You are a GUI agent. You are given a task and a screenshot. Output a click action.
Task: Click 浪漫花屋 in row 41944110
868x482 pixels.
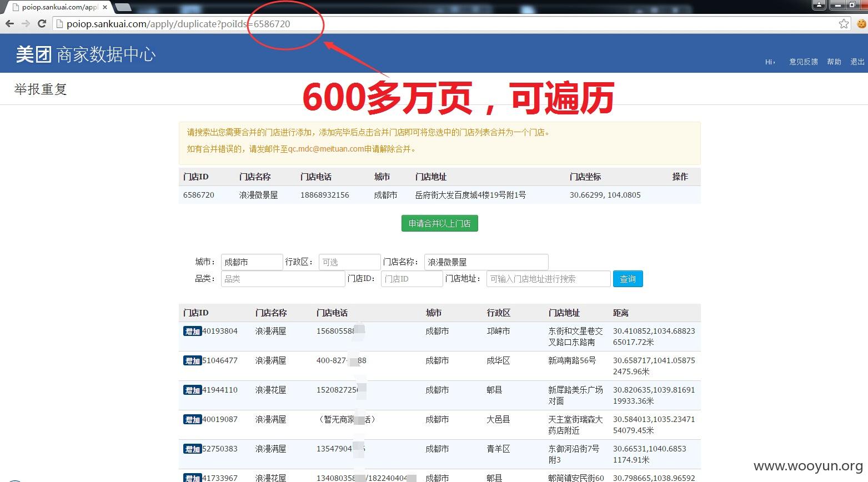(270, 390)
